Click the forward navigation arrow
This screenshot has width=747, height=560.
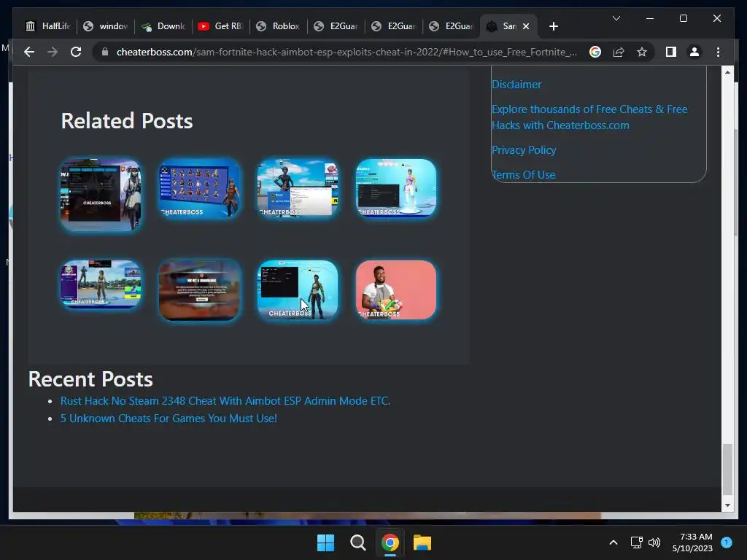(x=53, y=52)
